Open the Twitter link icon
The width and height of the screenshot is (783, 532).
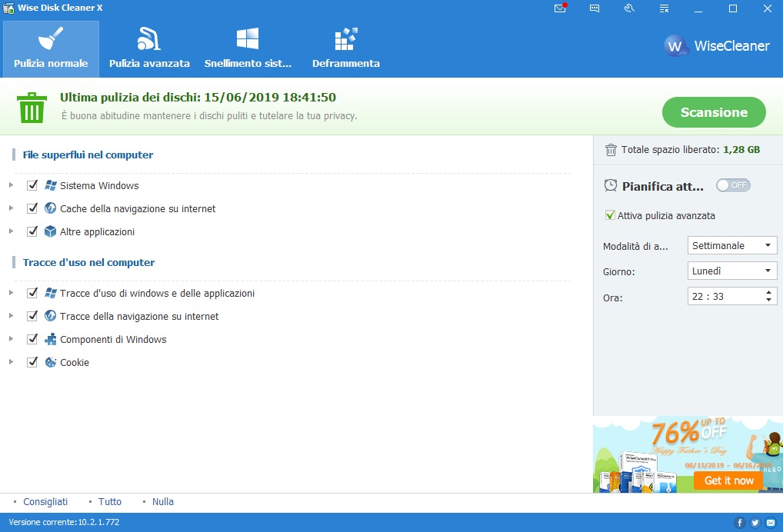[755, 523]
